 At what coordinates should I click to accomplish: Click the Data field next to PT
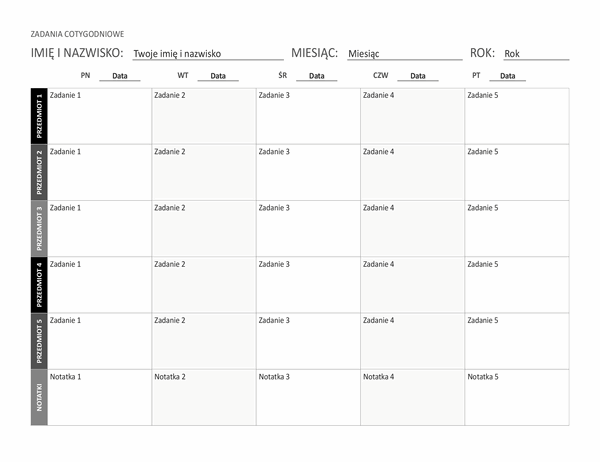pos(508,76)
